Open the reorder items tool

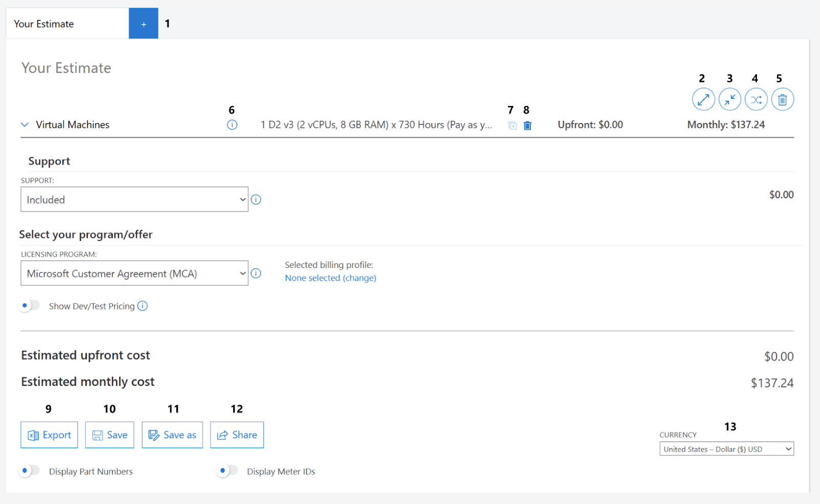click(x=756, y=99)
